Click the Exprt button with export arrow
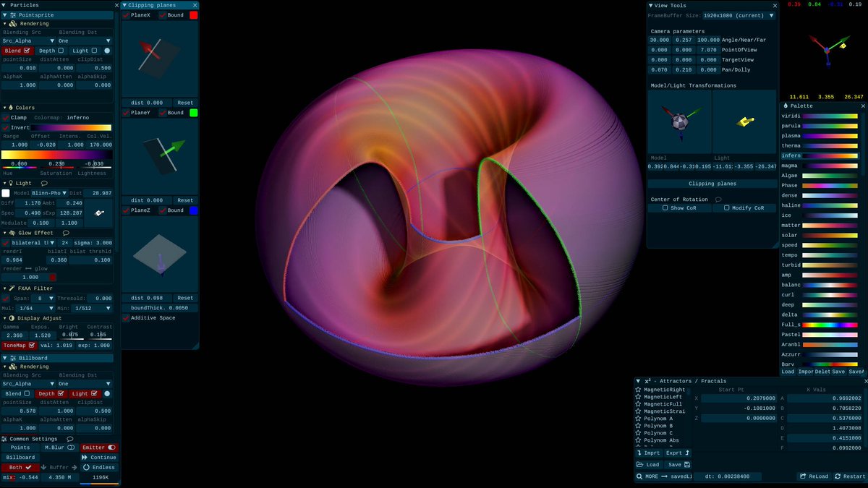868x488 pixels. point(678,453)
